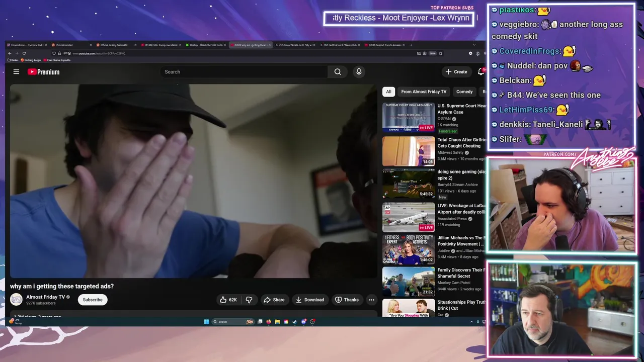Send Thanks to the creator

point(347,300)
